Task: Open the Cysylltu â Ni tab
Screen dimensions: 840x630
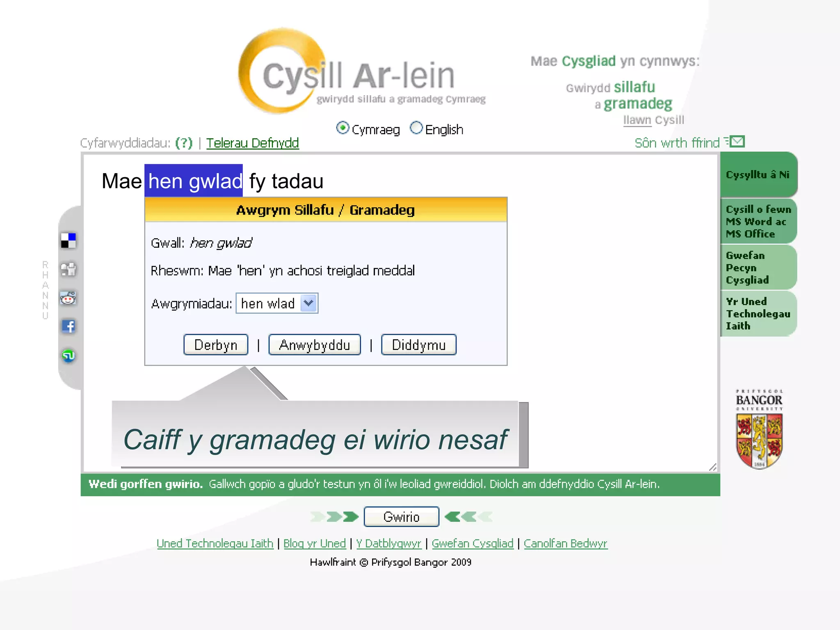Action: 758,175
